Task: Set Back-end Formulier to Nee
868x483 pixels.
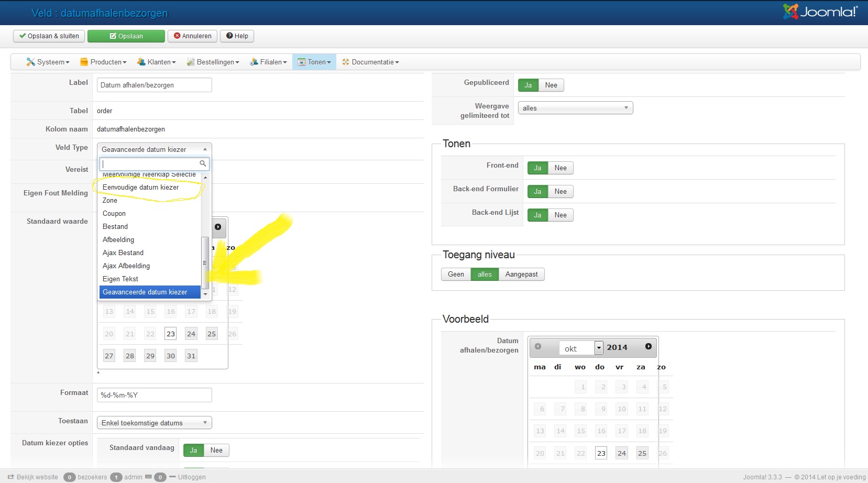Action: coord(561,192)
